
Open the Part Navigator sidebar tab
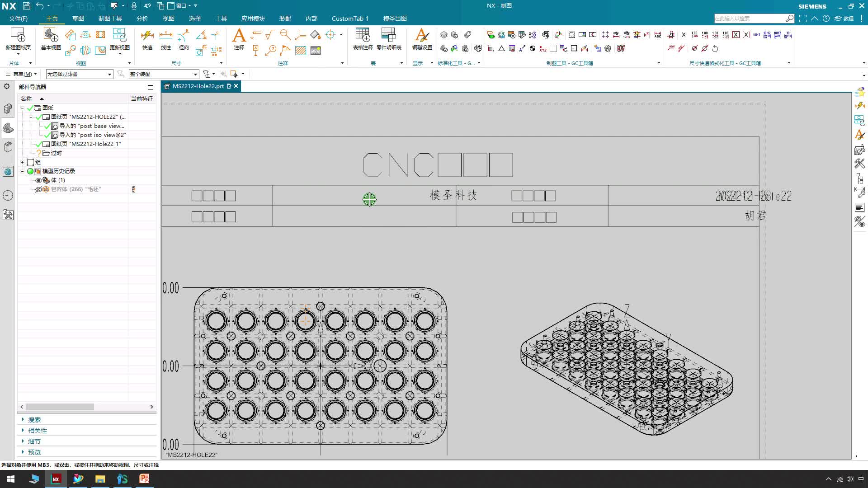[8, 128]
